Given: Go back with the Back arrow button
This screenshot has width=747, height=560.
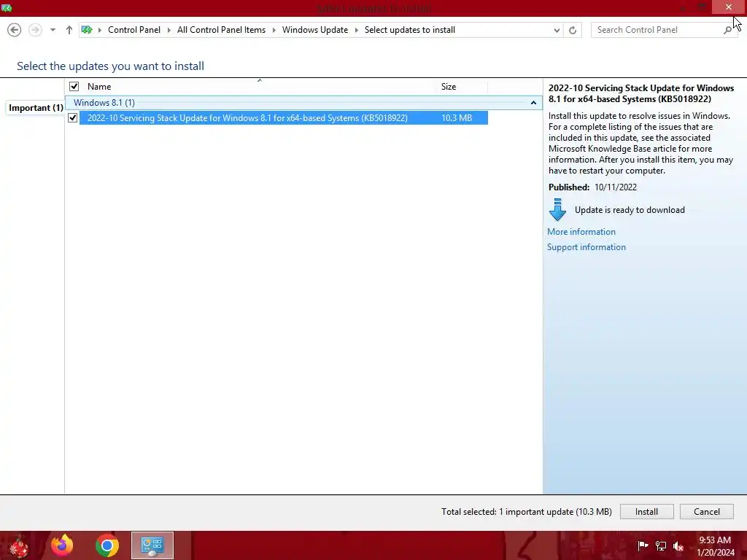Looking at the screenshot, I should tap(15, 30).
